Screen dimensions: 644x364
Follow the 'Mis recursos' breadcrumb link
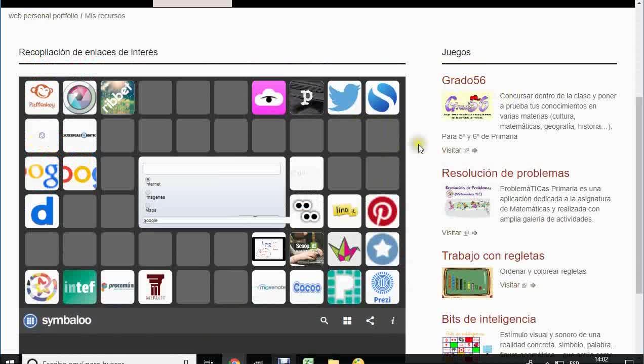click(x=105, y=16)
